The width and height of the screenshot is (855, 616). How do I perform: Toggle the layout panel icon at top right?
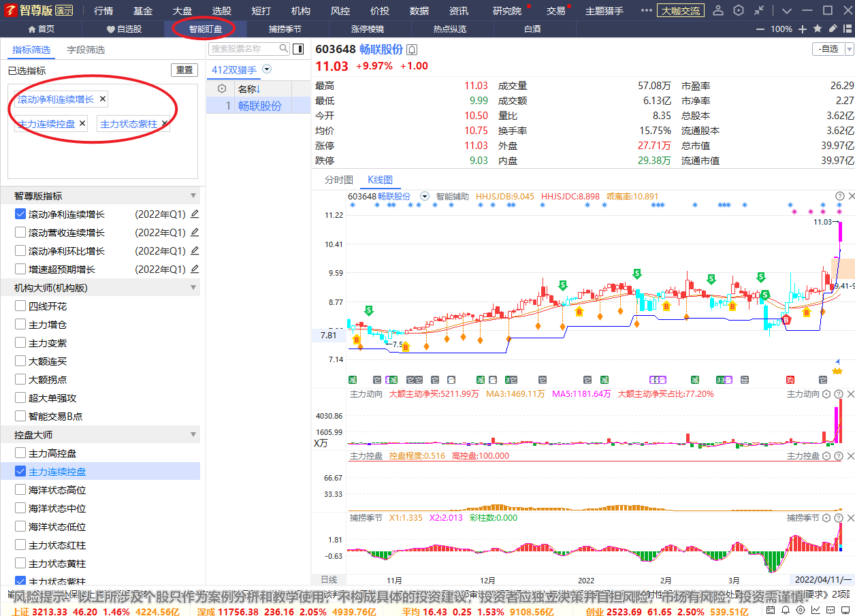pos(848,29)
